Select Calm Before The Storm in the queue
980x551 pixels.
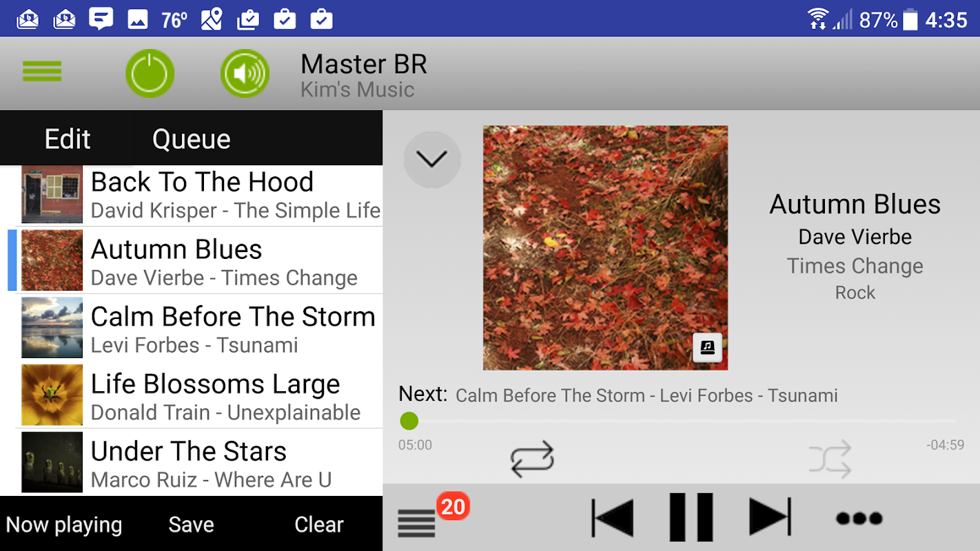click(199, 328)
